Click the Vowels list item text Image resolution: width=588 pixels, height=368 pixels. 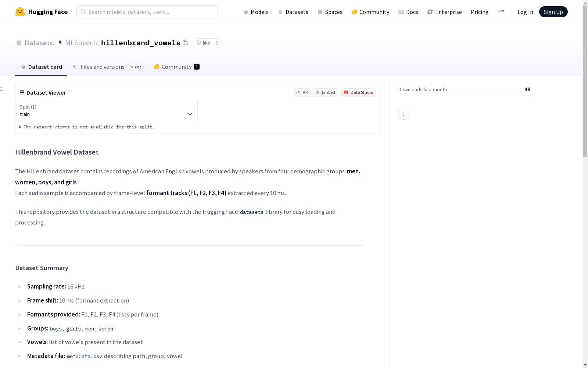point(85,342)
